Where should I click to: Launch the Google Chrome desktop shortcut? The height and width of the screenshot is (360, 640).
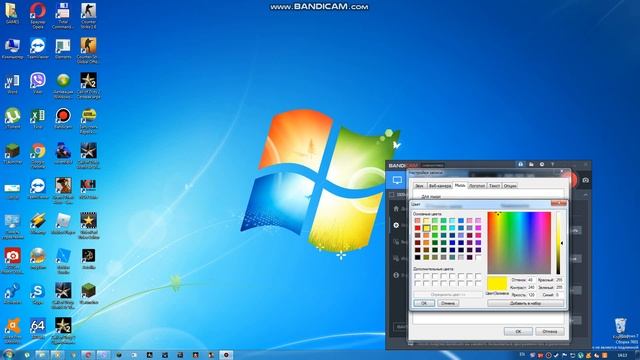coord(38,156)
